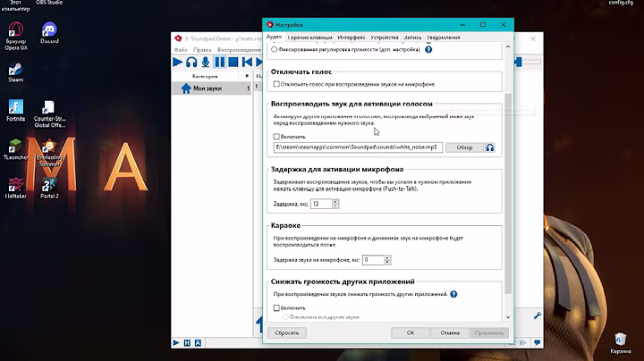Click the blue Play button in Soundpad toolbar
The image size is (644, 361).
click(177, 63)
